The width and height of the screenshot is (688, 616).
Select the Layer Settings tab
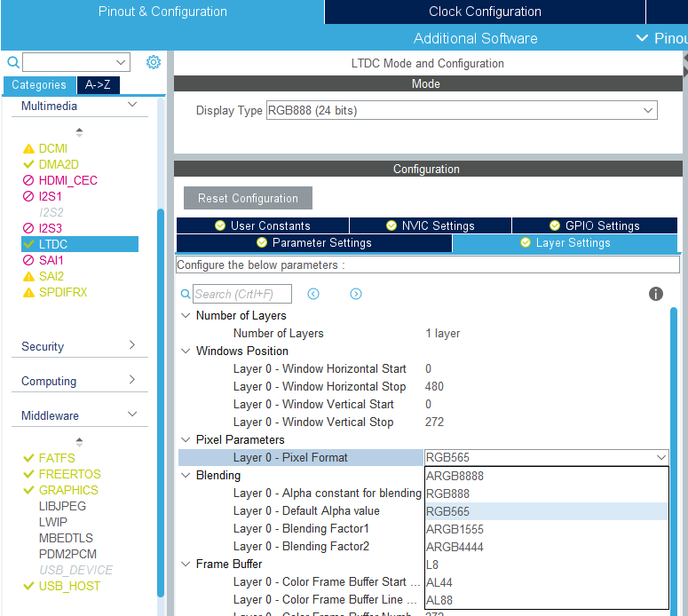coord(565,242)
